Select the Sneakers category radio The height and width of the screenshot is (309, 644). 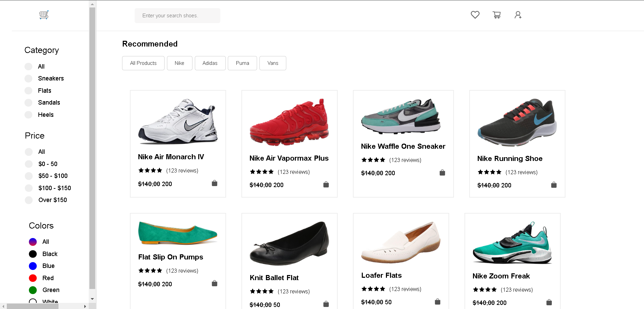point(29,78)
